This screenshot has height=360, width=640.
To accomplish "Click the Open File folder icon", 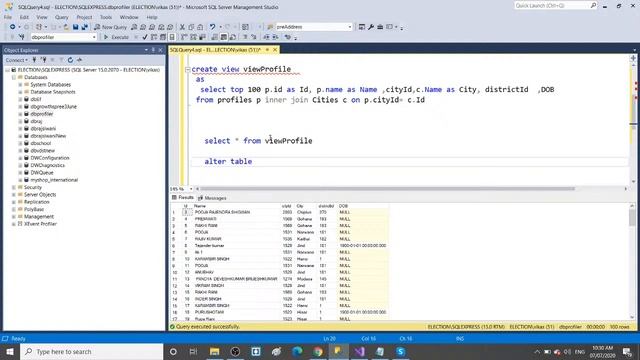I will [x=66, y=27].
